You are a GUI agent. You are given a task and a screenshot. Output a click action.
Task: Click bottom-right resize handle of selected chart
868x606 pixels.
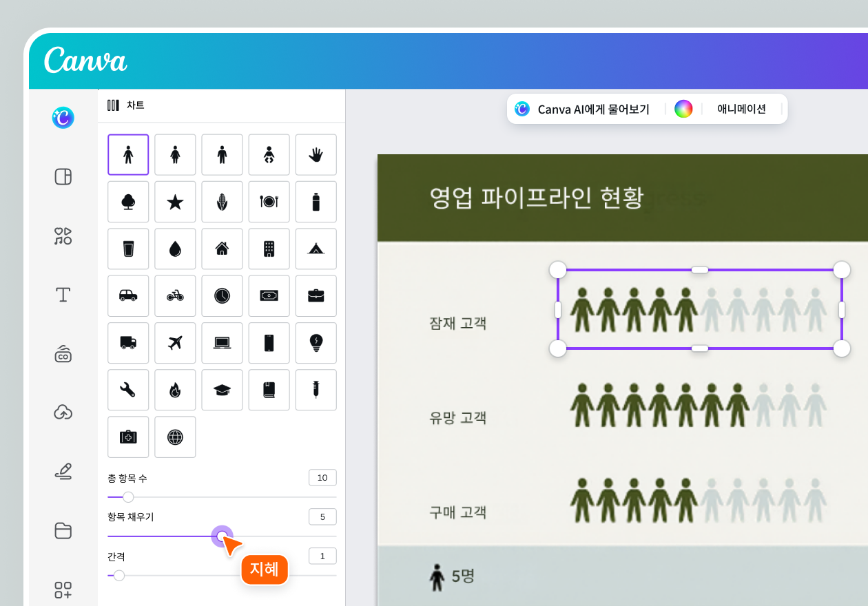pyautogui.click(x=842, y=348)
